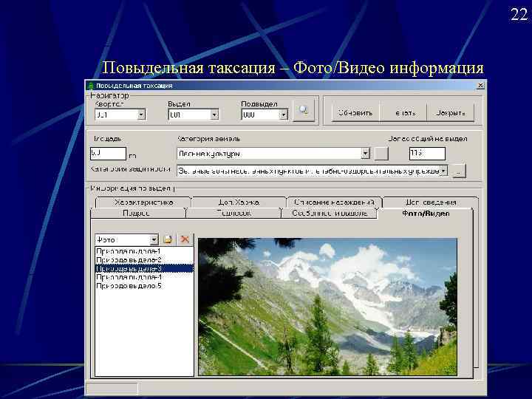Close the Повыдельная таксация window
532x399 pixels.
tap(480, 86)
